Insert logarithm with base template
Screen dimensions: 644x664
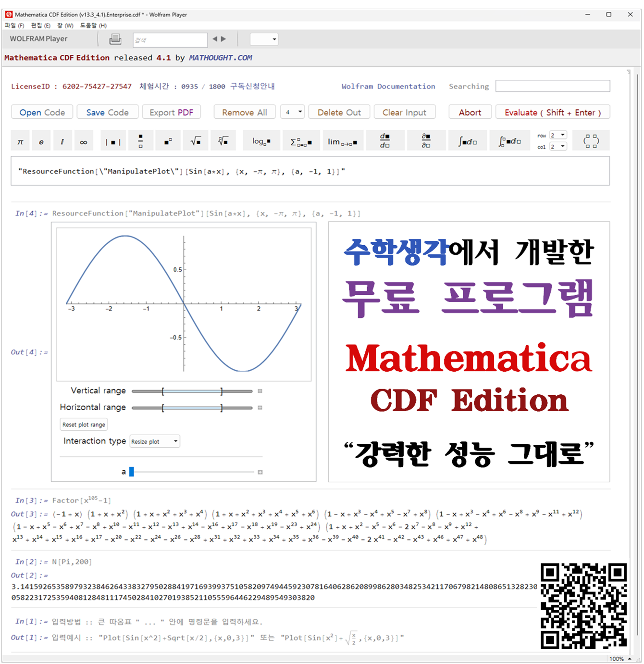[261, 141]
